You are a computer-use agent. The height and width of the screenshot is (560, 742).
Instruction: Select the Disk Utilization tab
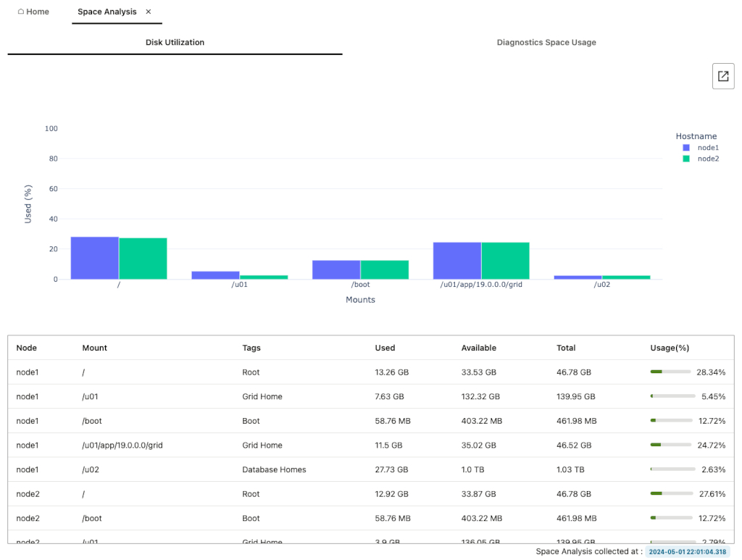coord(175,42)
